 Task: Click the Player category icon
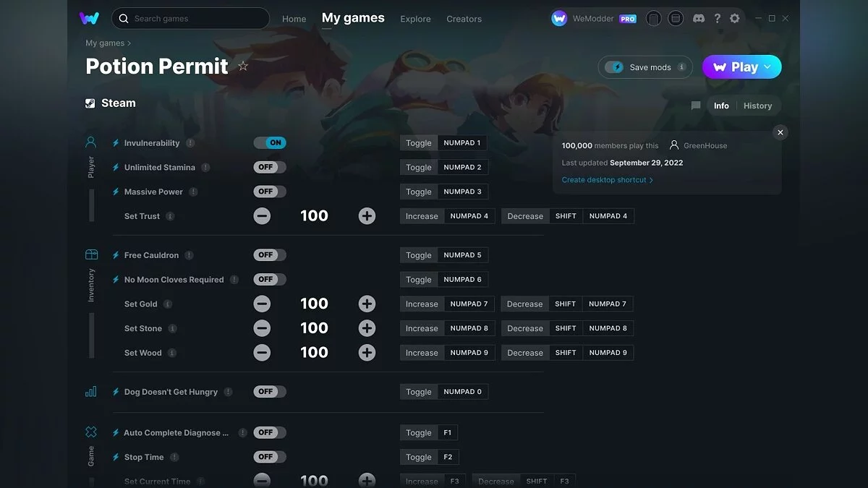[x=91, y=142]
